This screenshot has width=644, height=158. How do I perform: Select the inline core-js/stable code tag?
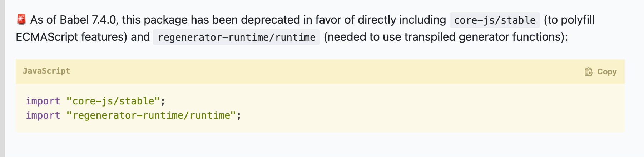pyautogui.click(x=495, y=20)
